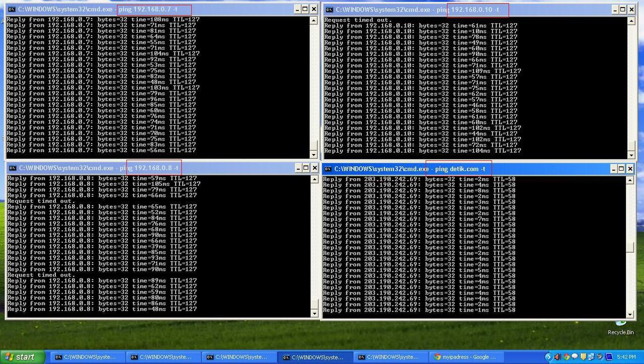Click the title bar text "ping 192.168.0.8 -t"
This screenshot has height=364, width=644.
[x=149, y=168]
